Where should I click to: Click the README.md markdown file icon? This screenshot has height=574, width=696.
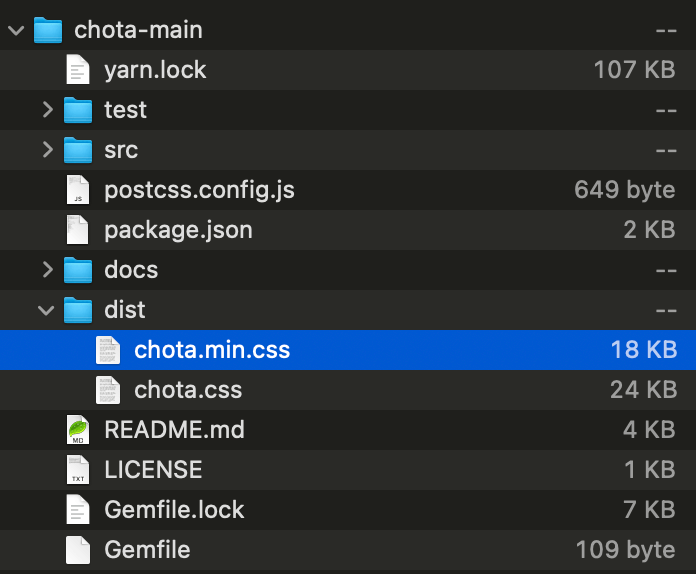78,430
